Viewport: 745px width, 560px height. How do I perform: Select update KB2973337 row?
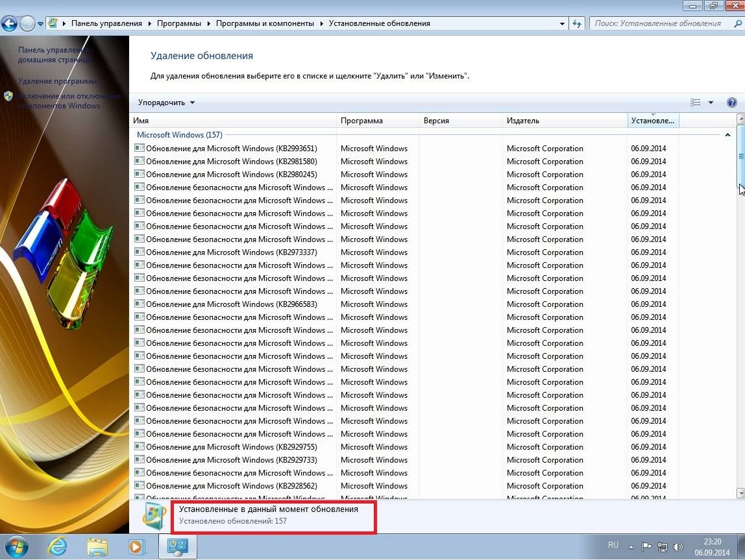point(406,252)
